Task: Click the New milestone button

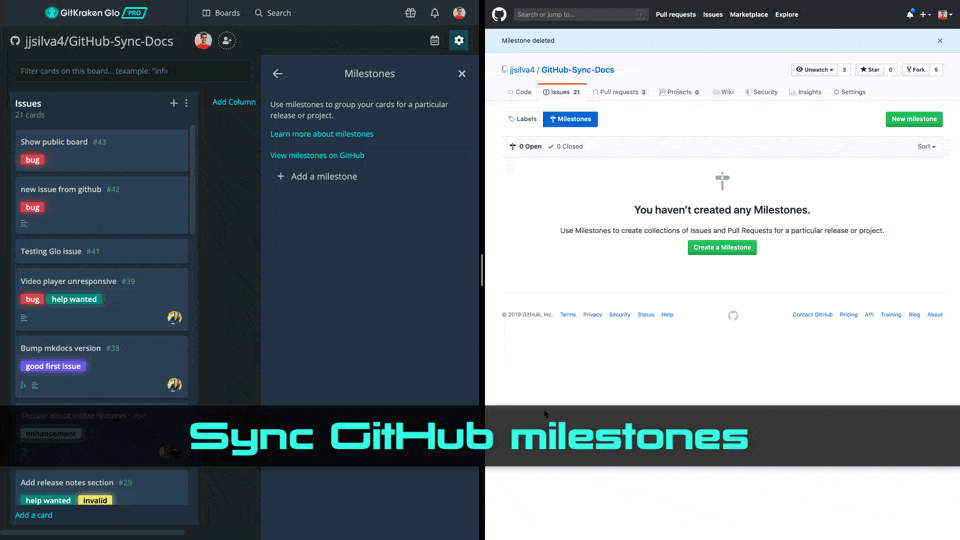Action: point(914,119)
